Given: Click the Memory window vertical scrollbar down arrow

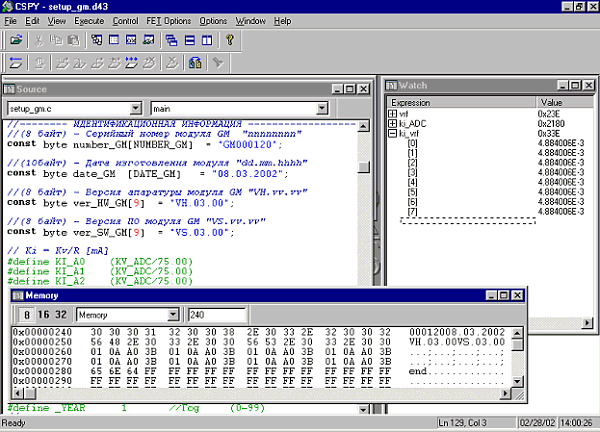Looking at the screenshot, I should click(517, 381).
